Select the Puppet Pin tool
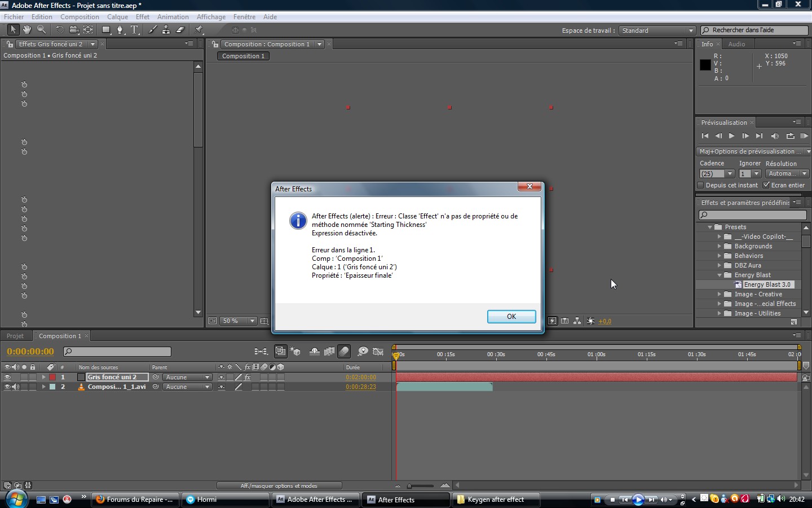Image resolution: width=812 pixels, height=508 pixels. (x=199, y=30)
